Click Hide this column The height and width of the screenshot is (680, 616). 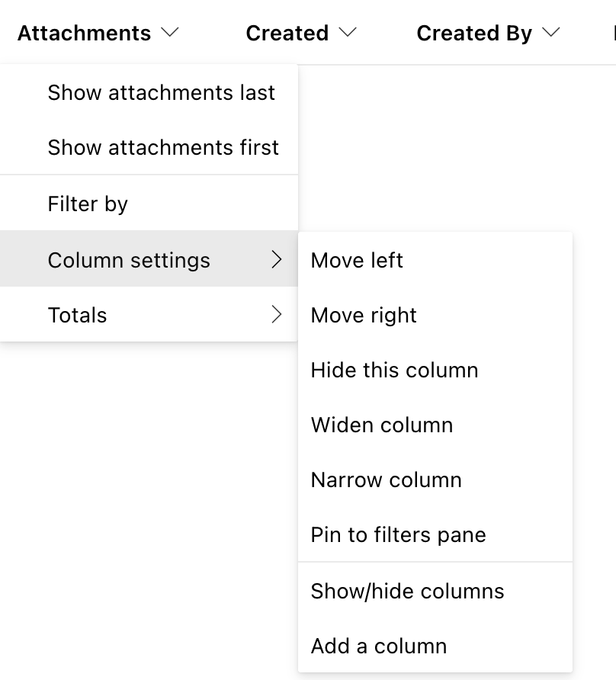coord(394,370)
